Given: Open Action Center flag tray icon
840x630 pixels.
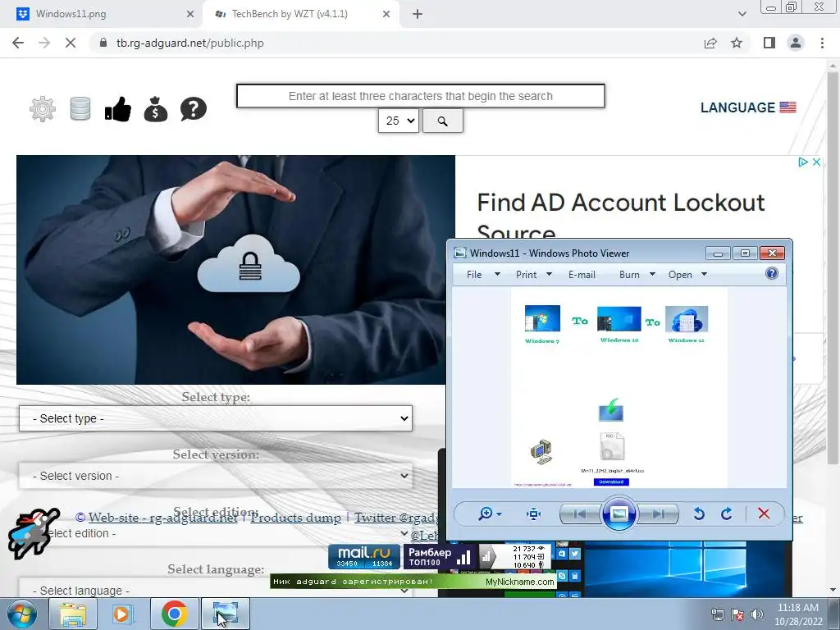Looking at the screenshot, I should click(x=737, y=614).
